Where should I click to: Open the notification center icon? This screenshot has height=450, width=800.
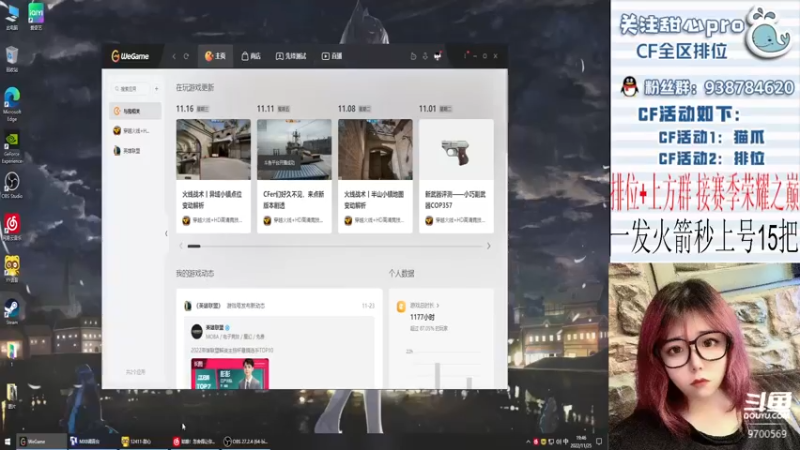(599, 441)
